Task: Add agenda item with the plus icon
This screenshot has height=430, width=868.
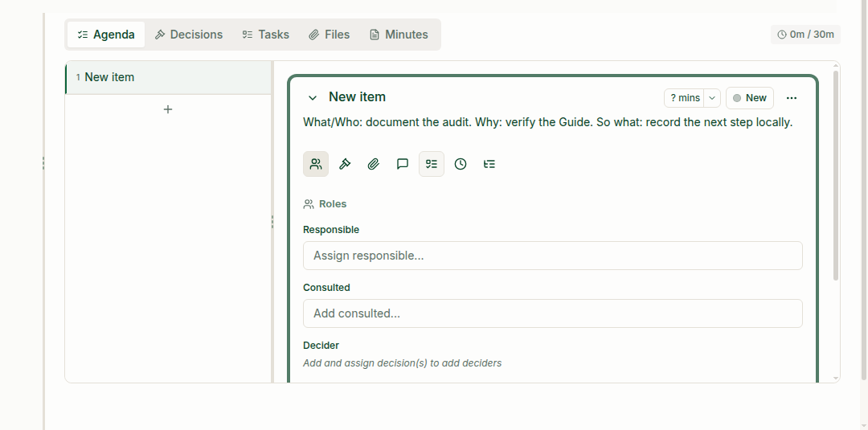Action: point(168,109)
